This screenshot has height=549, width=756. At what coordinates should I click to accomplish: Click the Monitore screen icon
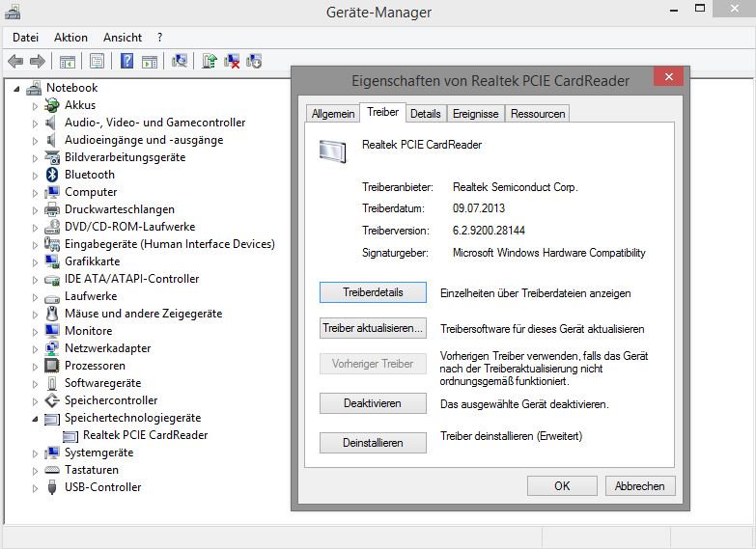pos(51,331)
